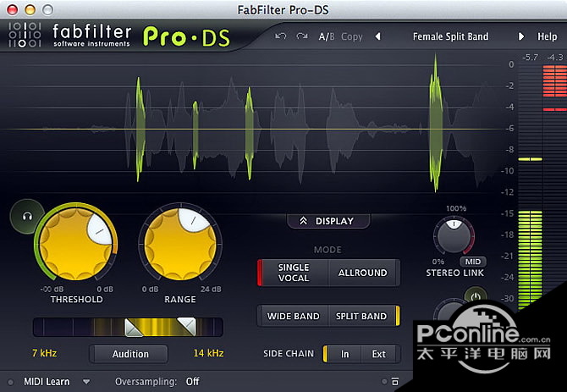
Task: Click the Pro-DS product logo
Action: click(x=186, y=37)
